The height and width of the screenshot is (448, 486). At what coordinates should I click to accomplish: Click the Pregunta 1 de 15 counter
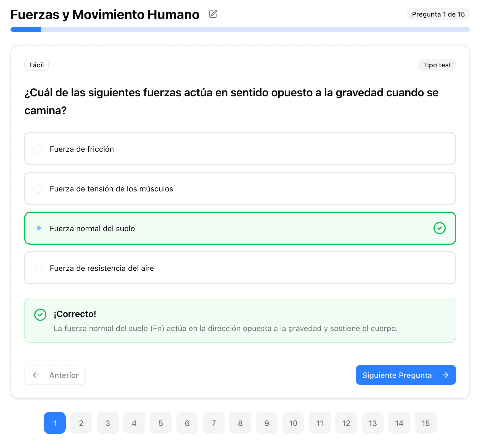click(x=438, y=14)
